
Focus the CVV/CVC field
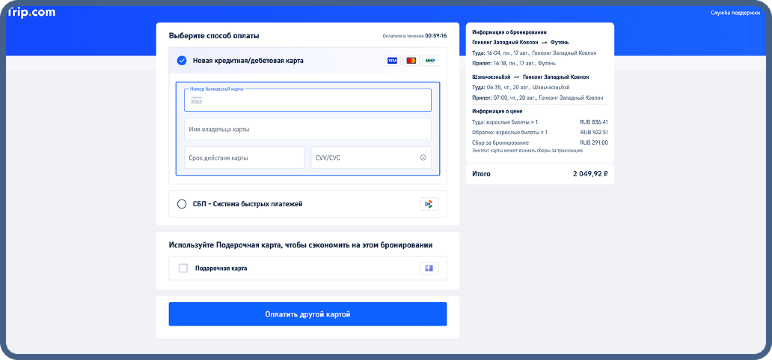371,158
